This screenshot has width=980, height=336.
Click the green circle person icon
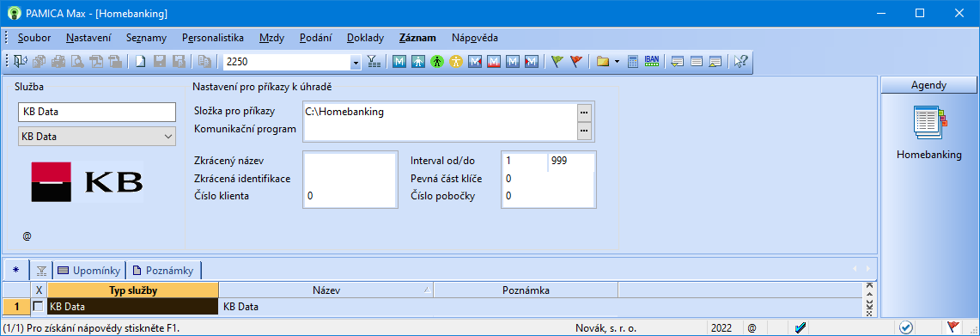(x=437, y=61)
